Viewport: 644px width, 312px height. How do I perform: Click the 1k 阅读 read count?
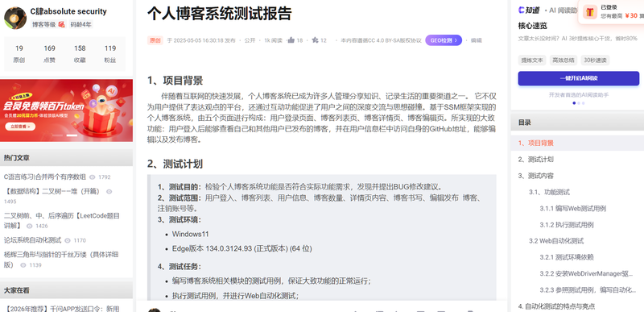coord(273,40)
